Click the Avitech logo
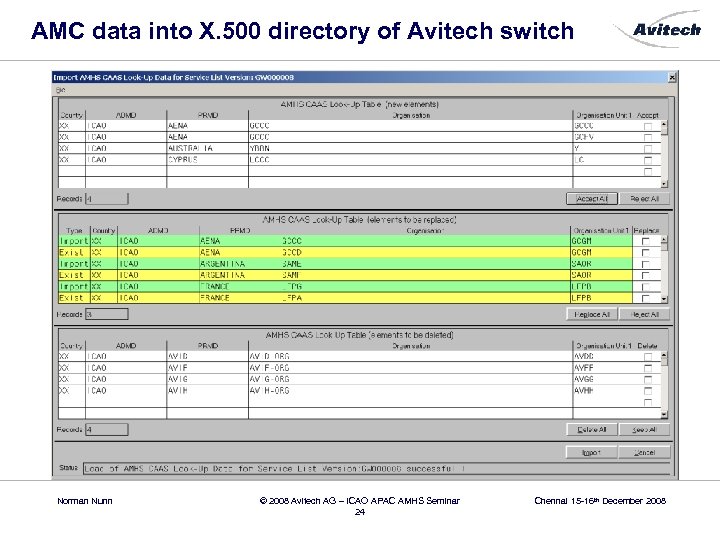The width and height of the screenshot is (720, 540). [x=660, y=29]
